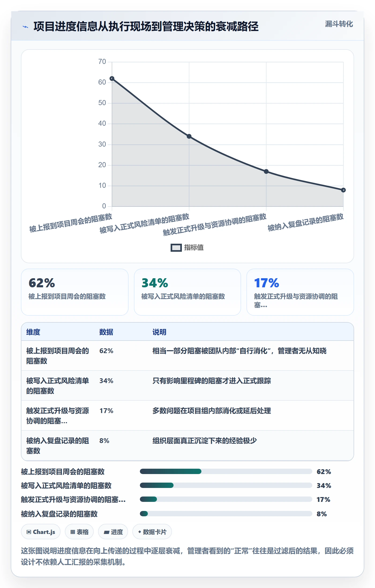
Task: Click the 维度 column header
Action: point(33,332)
